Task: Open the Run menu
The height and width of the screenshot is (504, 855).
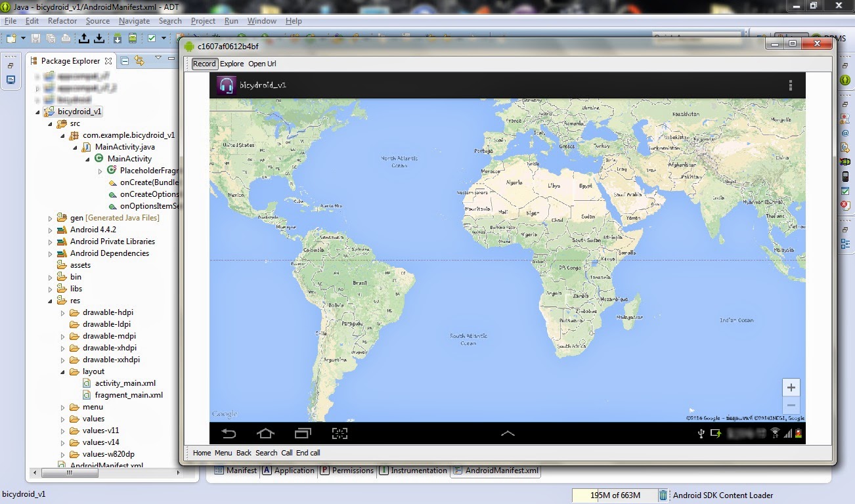Action: click(231, 21)
